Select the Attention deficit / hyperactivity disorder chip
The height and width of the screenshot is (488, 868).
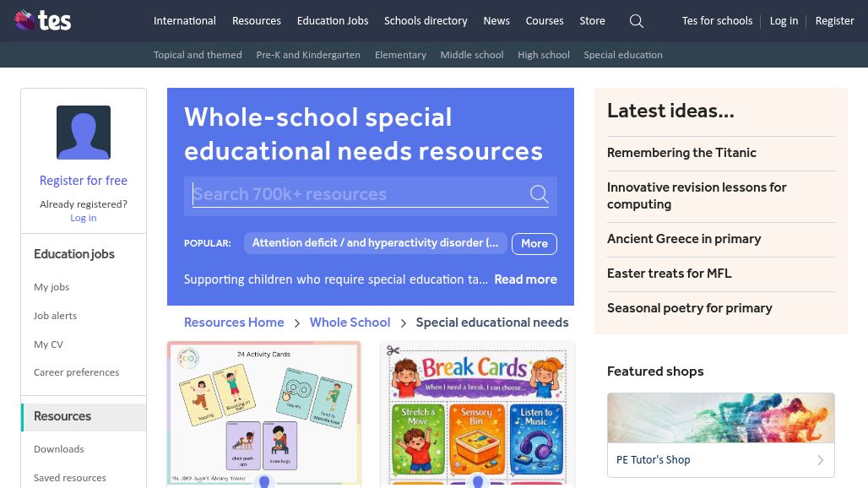coord(375,243)
